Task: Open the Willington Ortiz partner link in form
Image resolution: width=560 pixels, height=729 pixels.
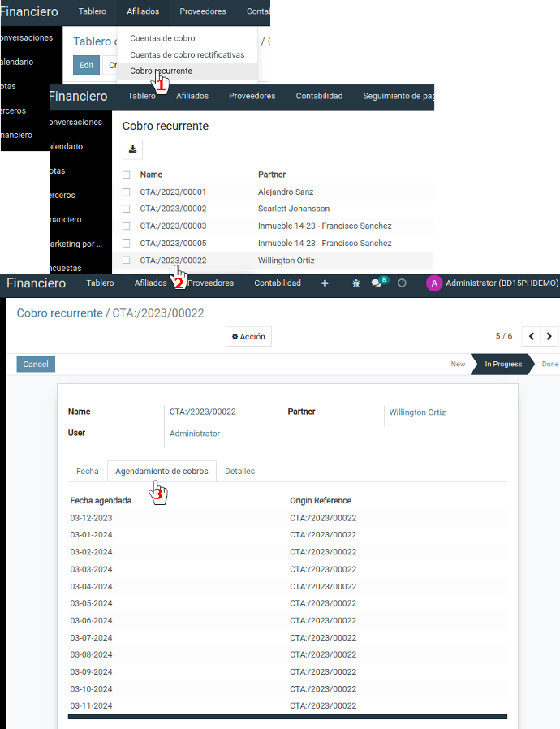Action: 417,412
